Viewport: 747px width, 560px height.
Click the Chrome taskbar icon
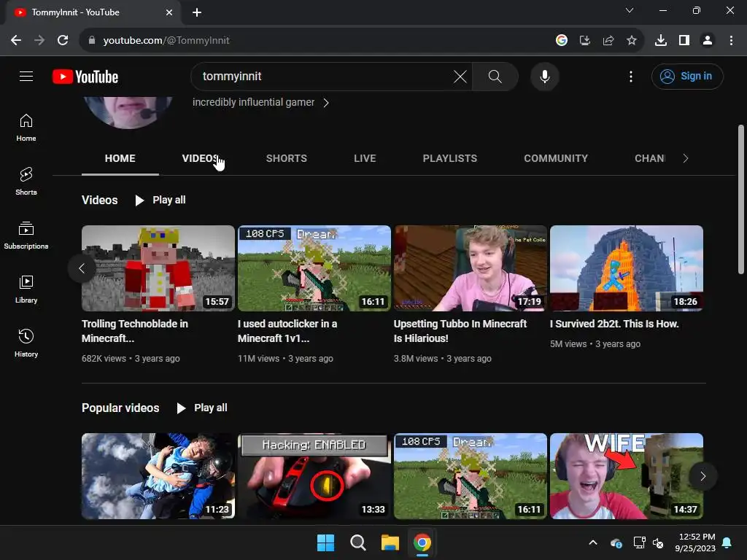tap(422, 542)
